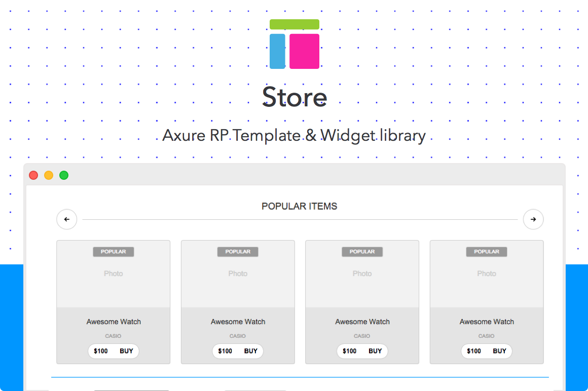Click BUY on the second watch card
588x391 pixels.
tap(251, 351)
